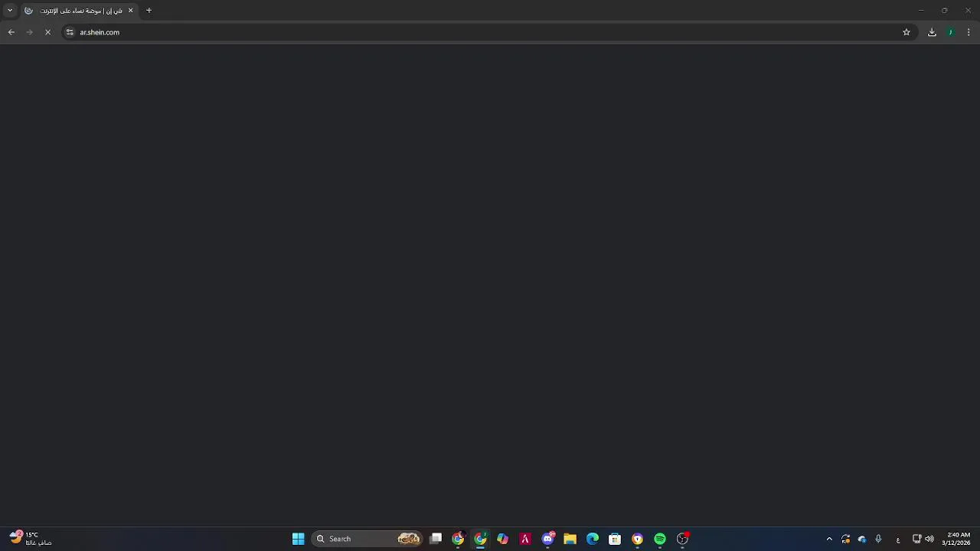Open File Explorer from the taskbar
Image resolution: width=980 pixels, height=551 pixels.
click(x=570, y=539)
